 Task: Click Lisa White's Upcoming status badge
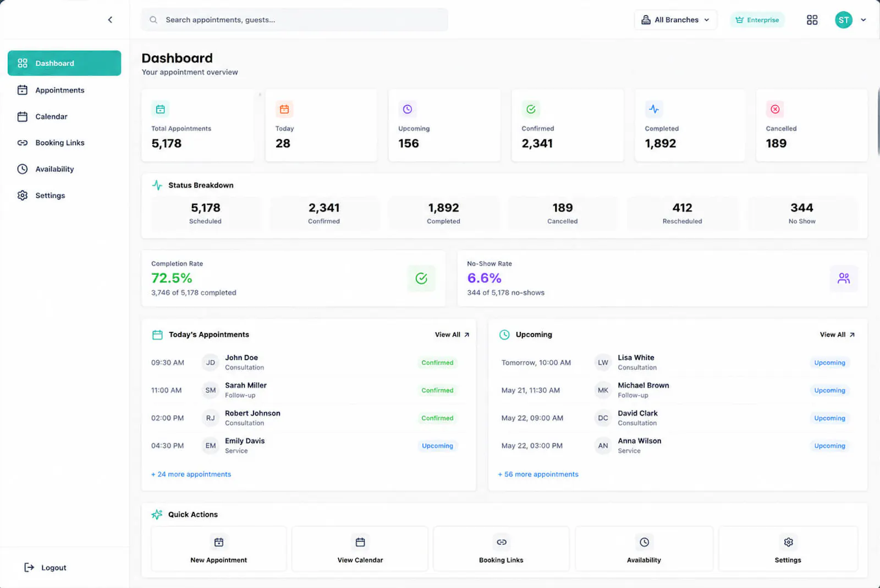(x=830, y=363)
